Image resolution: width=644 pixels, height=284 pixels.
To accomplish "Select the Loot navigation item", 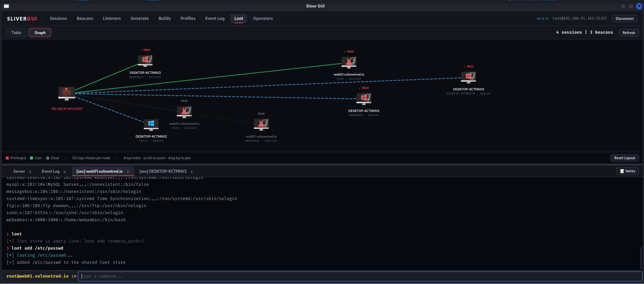I will tap(239, 19).
